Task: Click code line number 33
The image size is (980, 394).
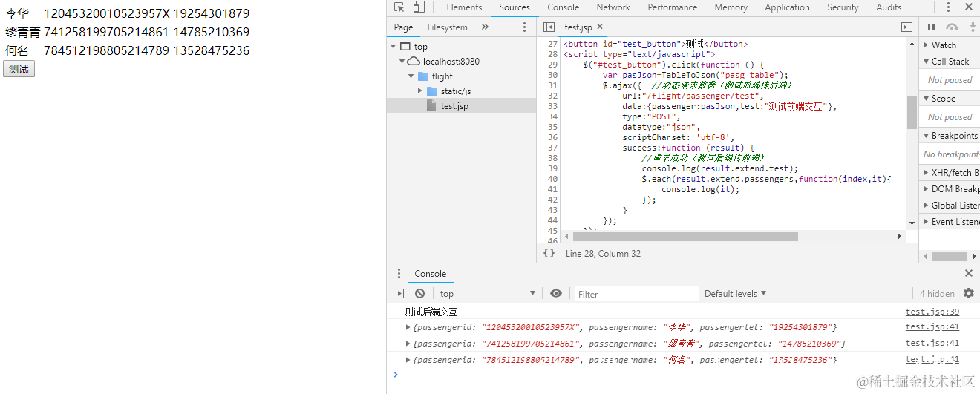Action: point(552,106)
